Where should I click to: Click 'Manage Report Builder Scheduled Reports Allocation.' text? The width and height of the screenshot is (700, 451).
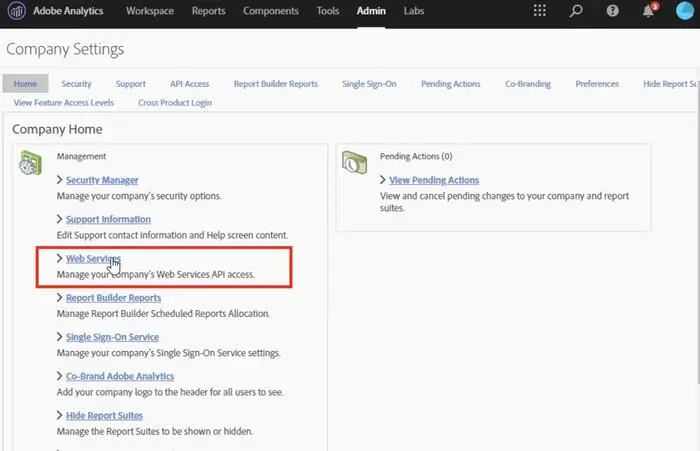pos(163,313)
